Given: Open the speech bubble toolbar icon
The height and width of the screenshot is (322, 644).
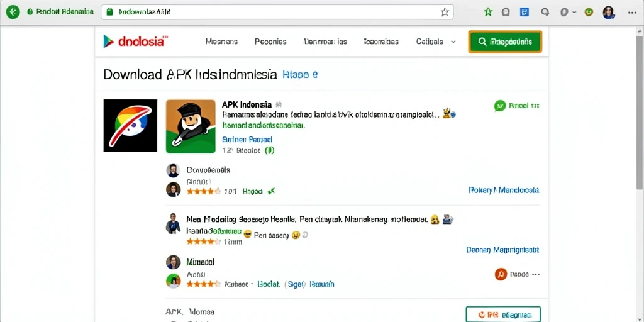Looking at the screenshot, I should (545, 13).
